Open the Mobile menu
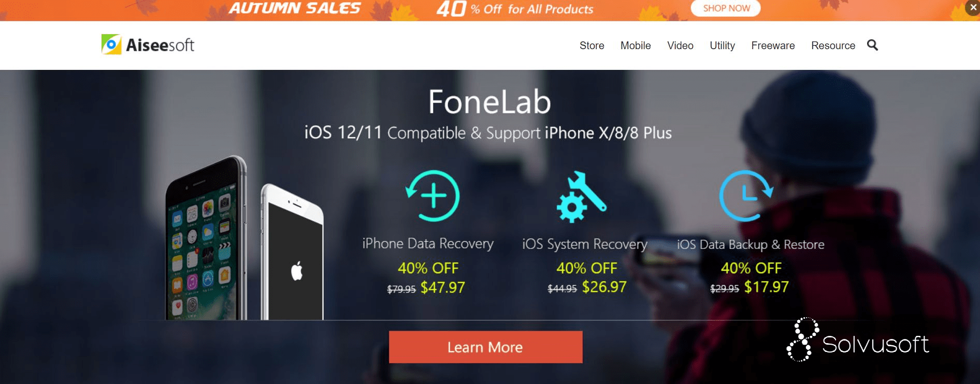Image resolution: width=980 pixels, height=384 pixels. pyautogui.click(x=636, y=46)
